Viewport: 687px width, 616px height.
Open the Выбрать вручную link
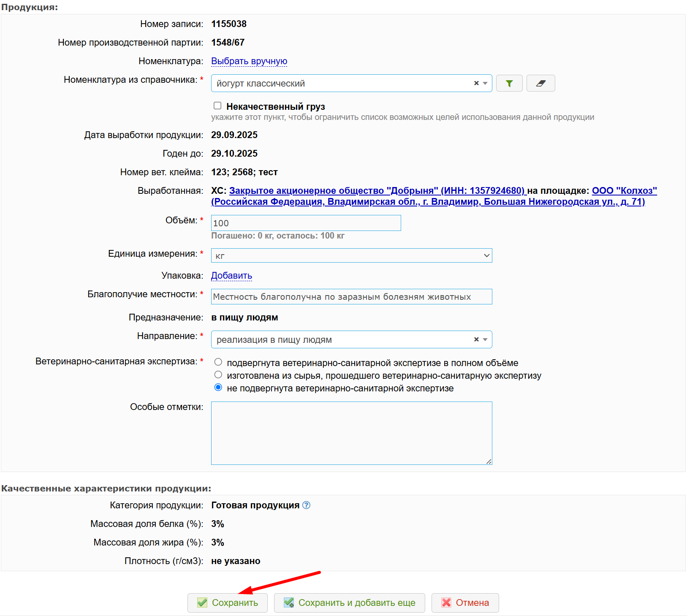point(249,61)
